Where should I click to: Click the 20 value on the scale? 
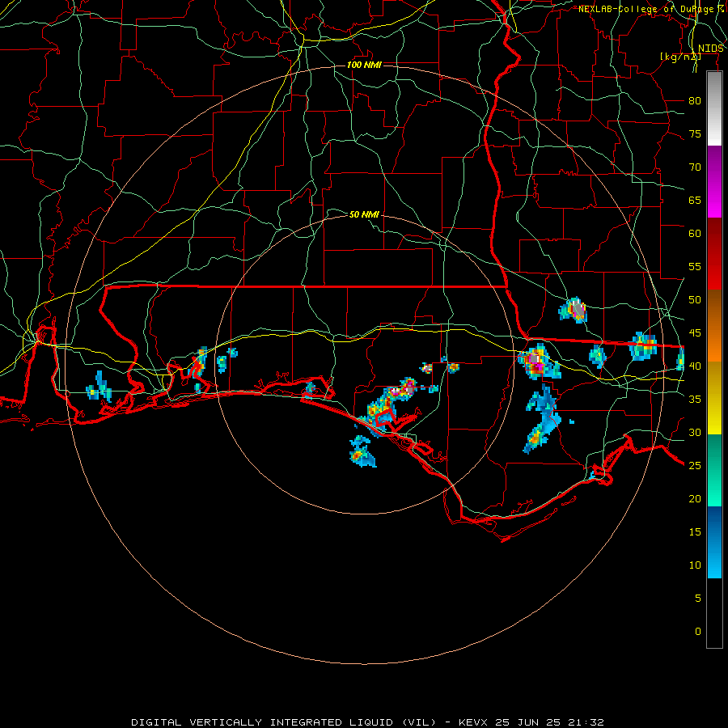coord(695,498)
